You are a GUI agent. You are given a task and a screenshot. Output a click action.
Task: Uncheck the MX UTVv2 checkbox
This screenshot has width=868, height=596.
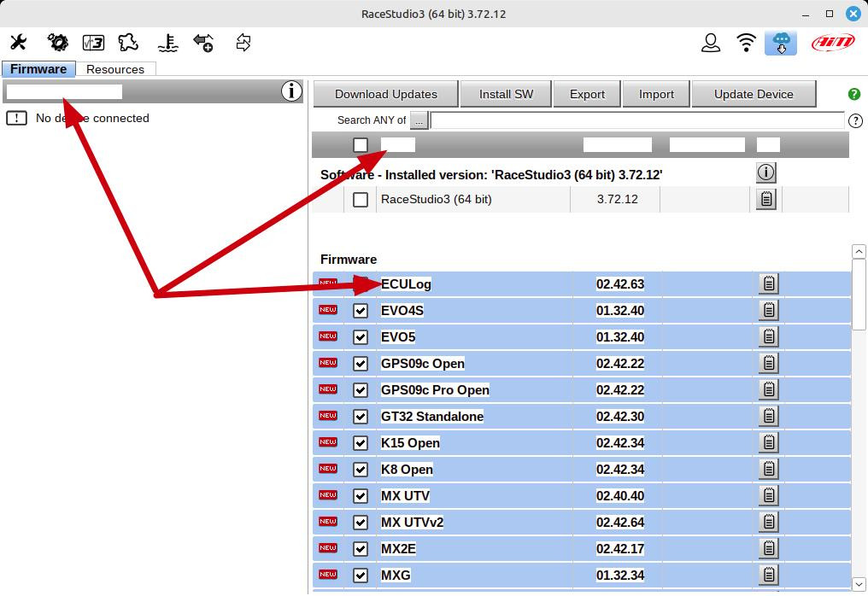coord(361,523)
